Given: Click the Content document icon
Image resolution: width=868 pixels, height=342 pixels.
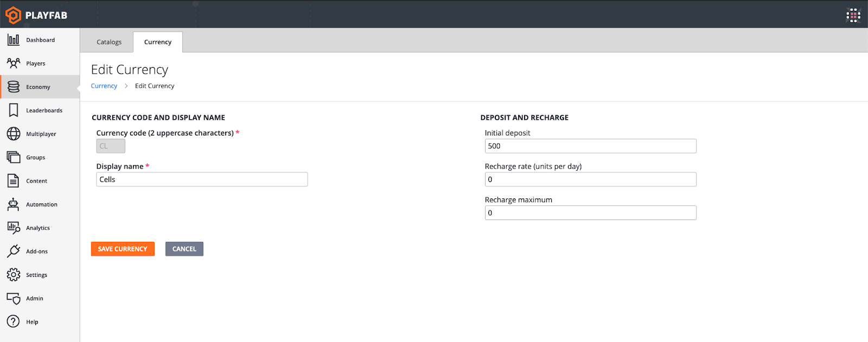Looking at the screenshot, I should click(x=14, y=180).
